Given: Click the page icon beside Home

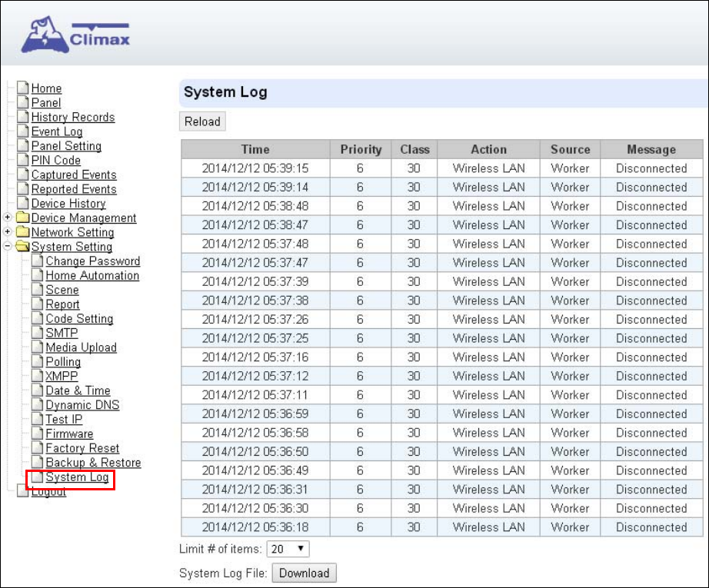Looking at the screenshot, I should (x=22, y=88).
